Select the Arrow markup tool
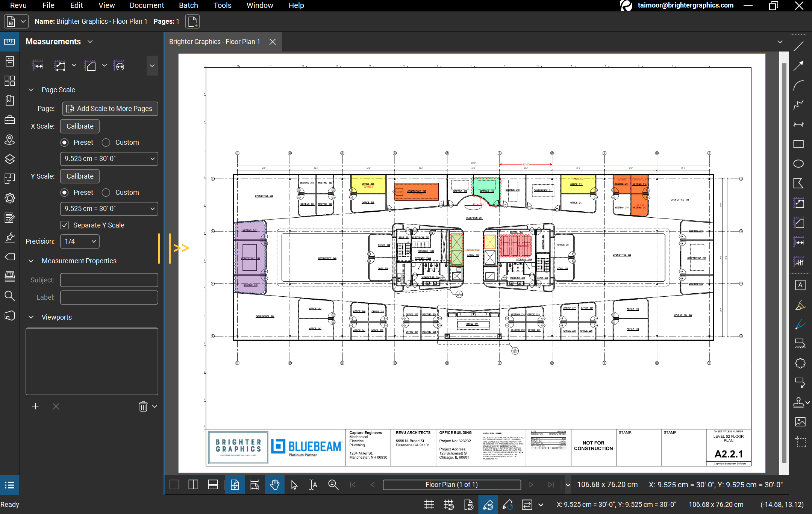Viewport: 812px width, 514px height. coord(798,66)
